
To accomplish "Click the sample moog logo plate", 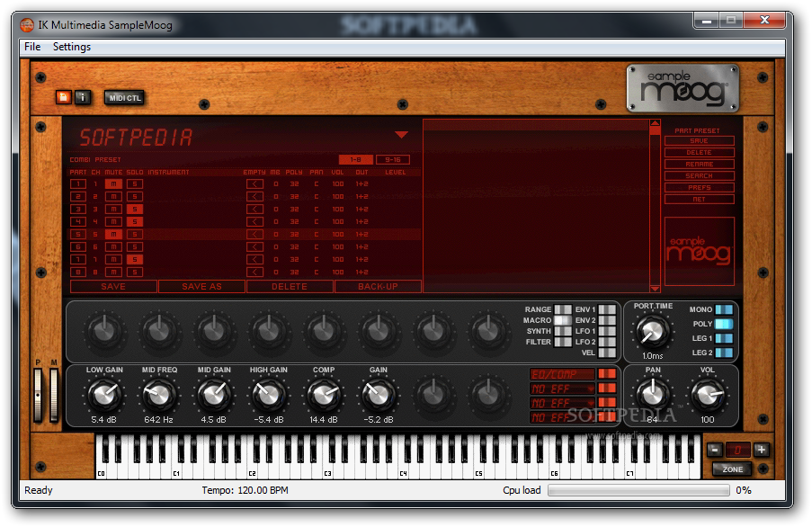I will [x=683, y=87].
